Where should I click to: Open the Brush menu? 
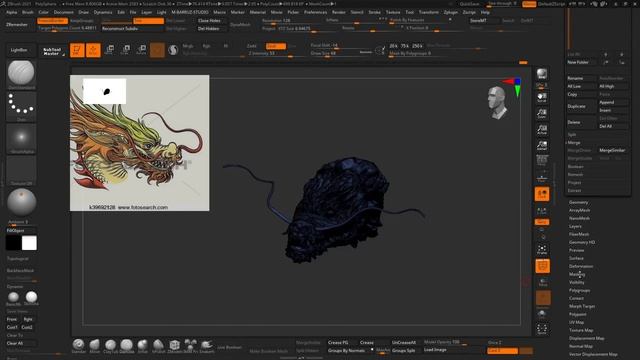click(28, 12)
